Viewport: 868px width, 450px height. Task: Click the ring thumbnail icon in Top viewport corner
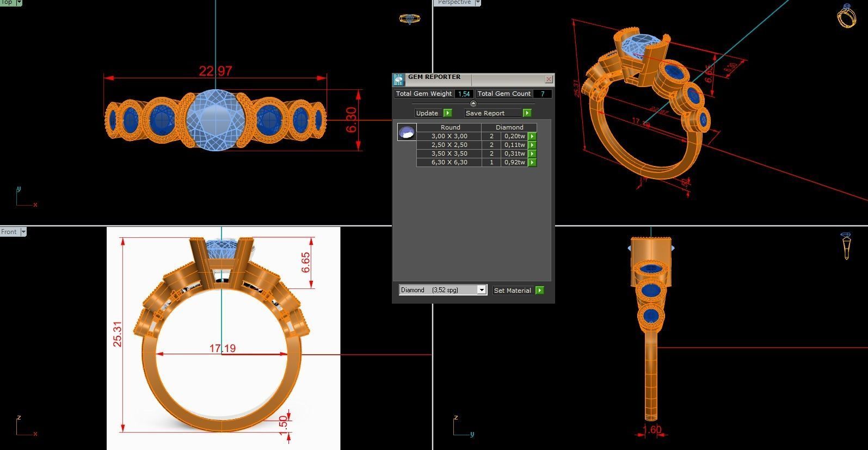[x=409, y=19]
